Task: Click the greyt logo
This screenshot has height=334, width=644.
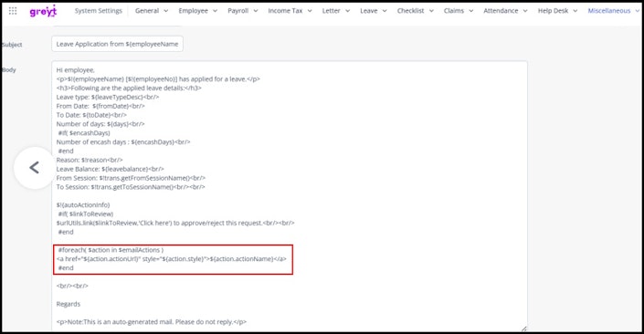Action: click(x=43, y=11)
